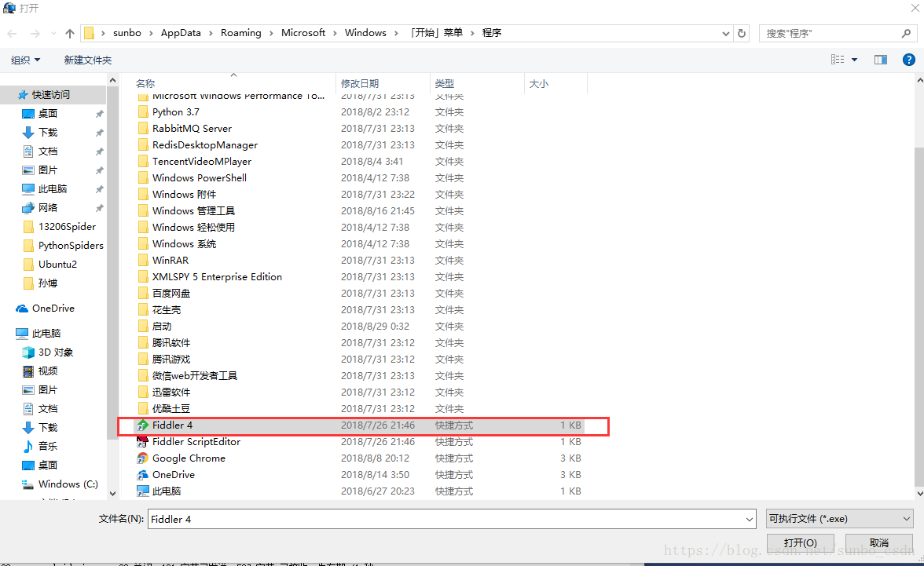Screen dimensions: 924x566
Task: Expand breadcrumb arrow after Microsoft
Action: tap(335, 34)
